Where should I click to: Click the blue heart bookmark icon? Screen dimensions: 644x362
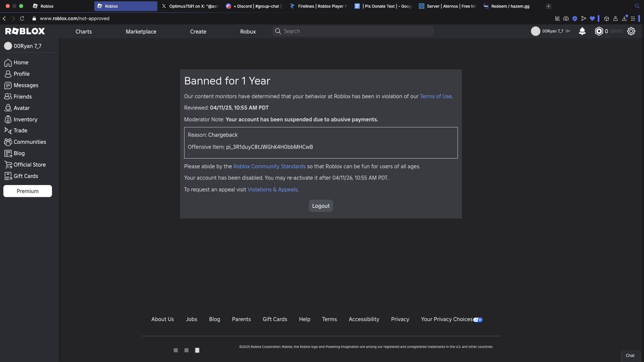coord(592,18)
